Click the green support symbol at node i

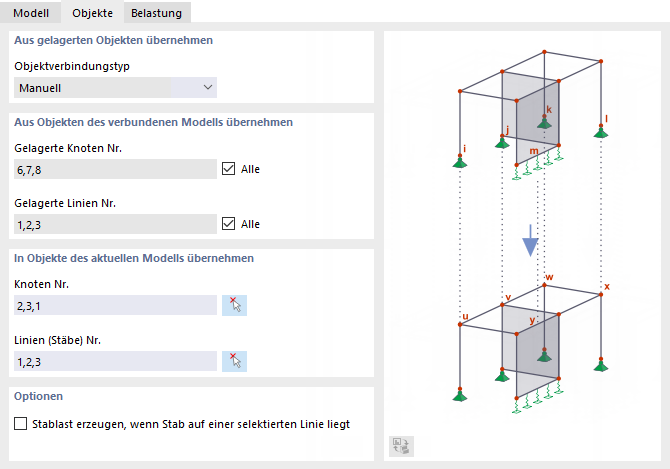(460, 161)
